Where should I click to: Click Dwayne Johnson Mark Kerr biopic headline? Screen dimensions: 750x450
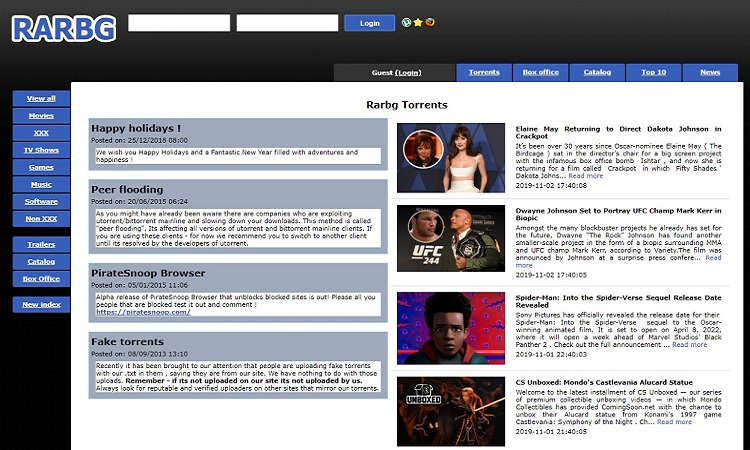click(618, 214)
